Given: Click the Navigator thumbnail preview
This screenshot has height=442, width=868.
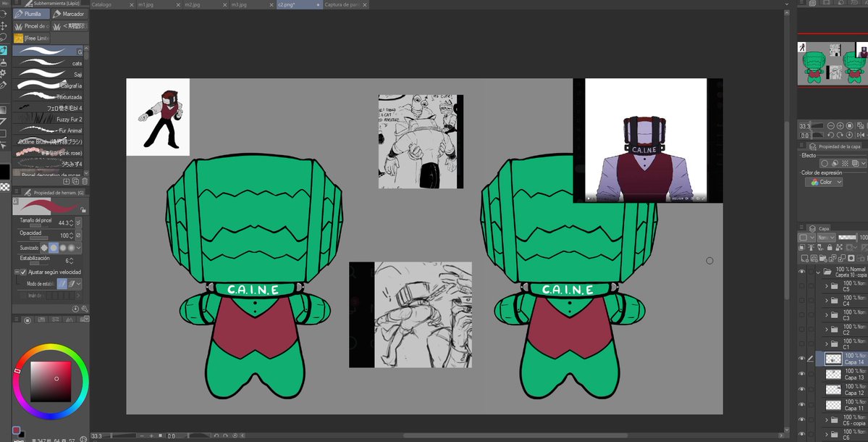Looking at the screenshot, I should (833, 63).
